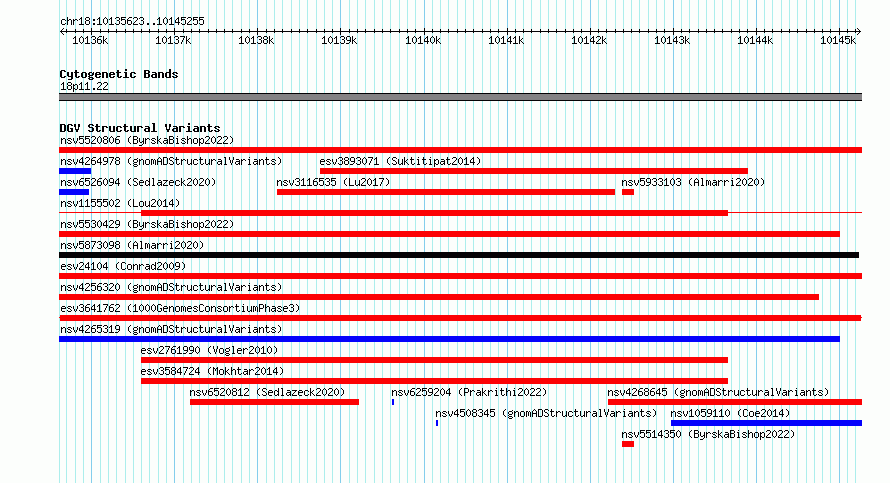Click the 10140k ruler tick label
This screenshot has height=483, width=890.
click(423, 40)
